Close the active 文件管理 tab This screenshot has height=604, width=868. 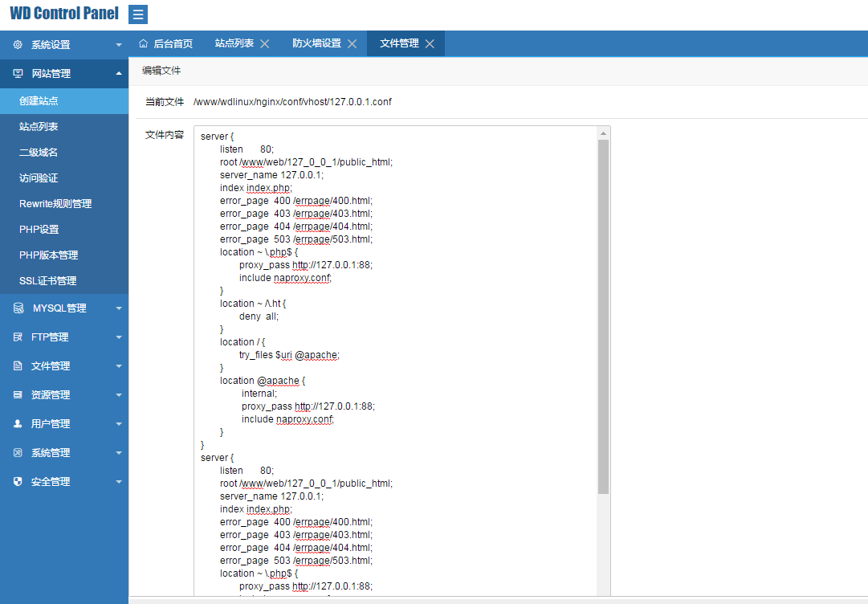(x=430, y=44)
